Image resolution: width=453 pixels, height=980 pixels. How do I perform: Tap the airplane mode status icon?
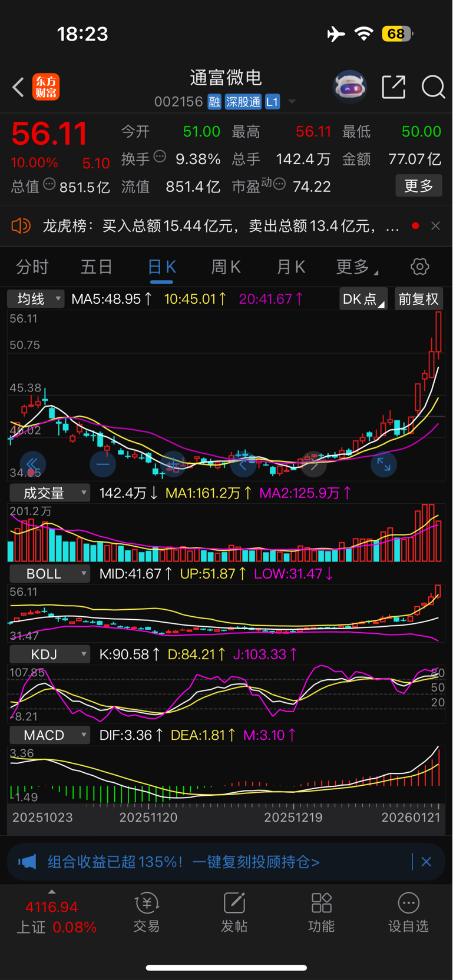pos(336,34)
